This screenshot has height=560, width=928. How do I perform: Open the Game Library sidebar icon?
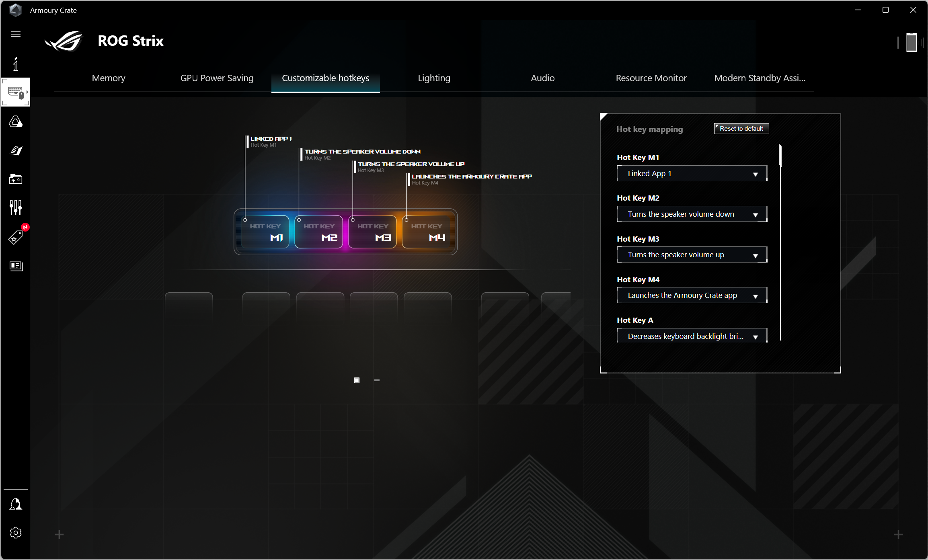[x=16, y=179]
